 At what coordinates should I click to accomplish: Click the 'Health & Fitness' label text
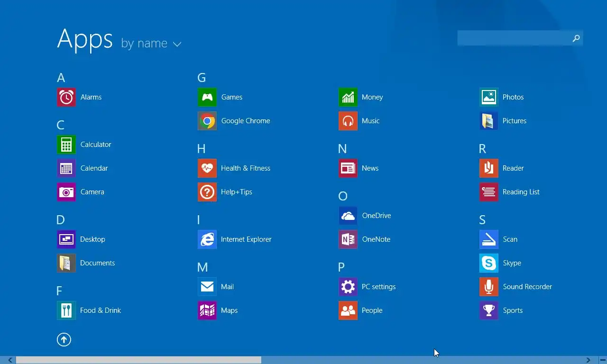coord(246,168)
